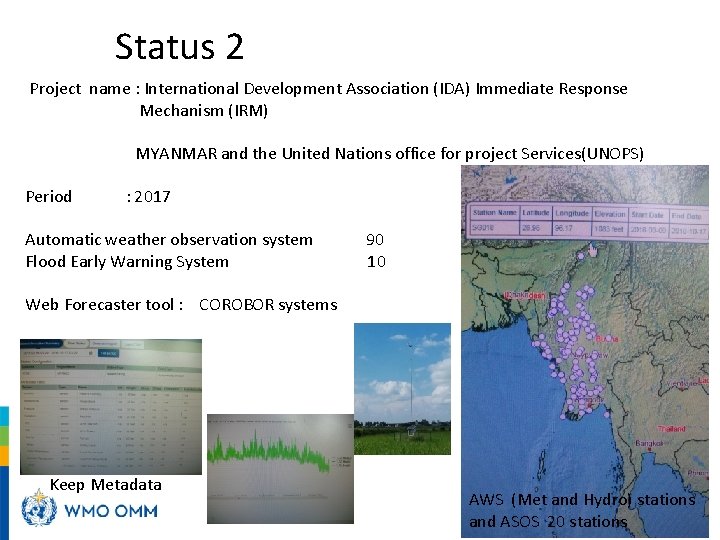This screenshot has height=540, width=720.
Task: Click the 'Thailand' label on the map
Action: pyautogui.click(x=671, y=428)
